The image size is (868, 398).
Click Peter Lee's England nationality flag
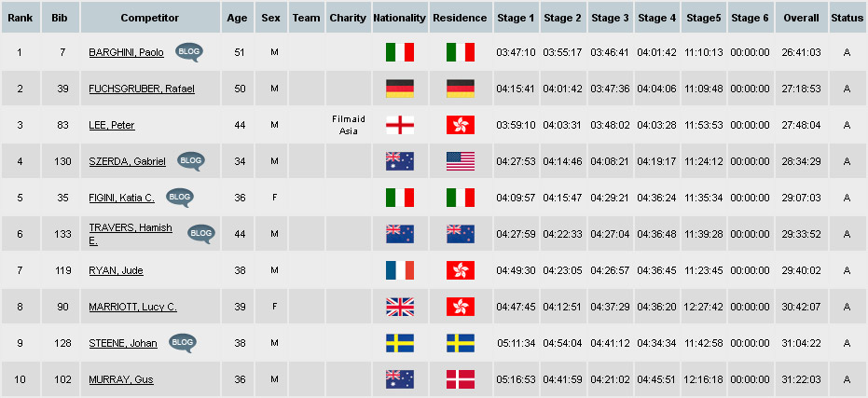click(x=399, y=125)
